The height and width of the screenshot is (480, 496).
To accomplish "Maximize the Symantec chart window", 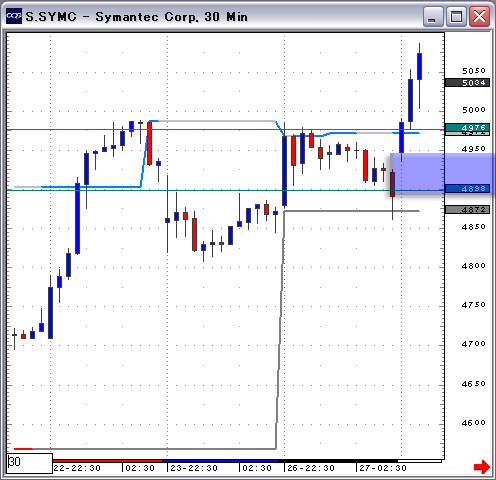I will (x=456, y=16).
